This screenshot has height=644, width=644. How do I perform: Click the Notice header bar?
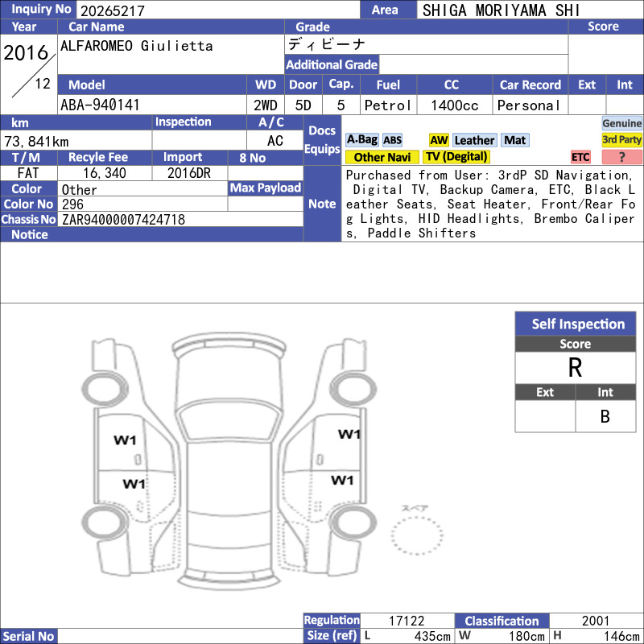152,234
